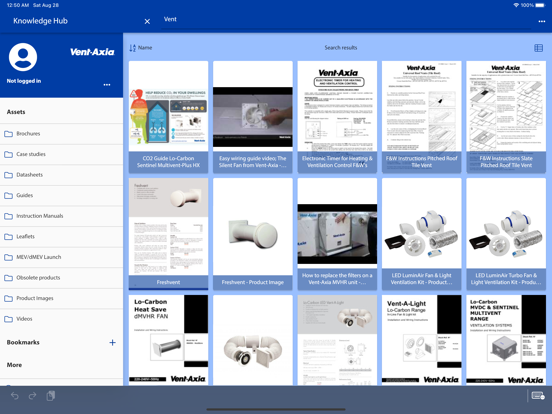Image resolution: width=552 pixels, height=414 pixels.
Task: Tap the keyboard icon in bottom bar
Action: (x=538, y=396)
